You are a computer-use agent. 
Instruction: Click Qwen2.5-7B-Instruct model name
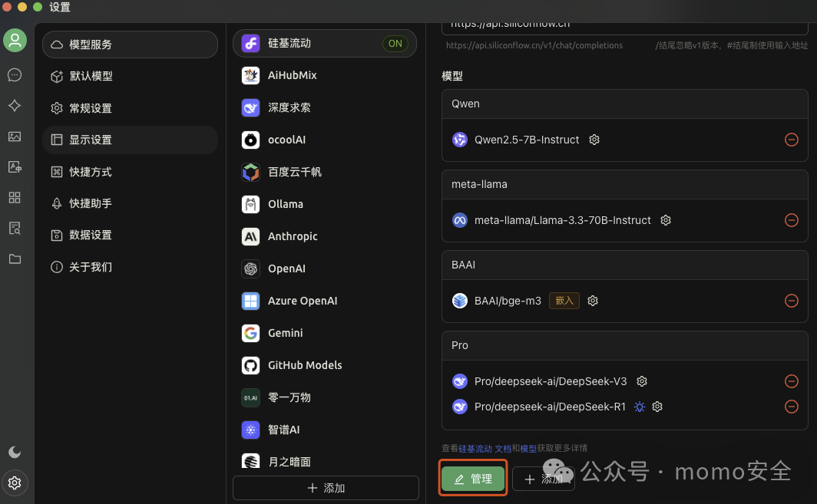(x=526, y=140)
